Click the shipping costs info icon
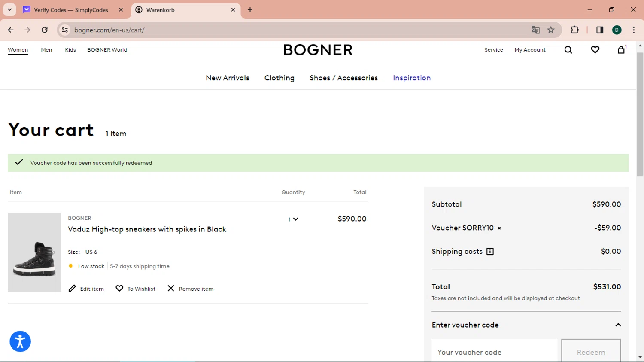Image resolution: width=644 pixels, height=362 pixels. [x=490, y=252]
